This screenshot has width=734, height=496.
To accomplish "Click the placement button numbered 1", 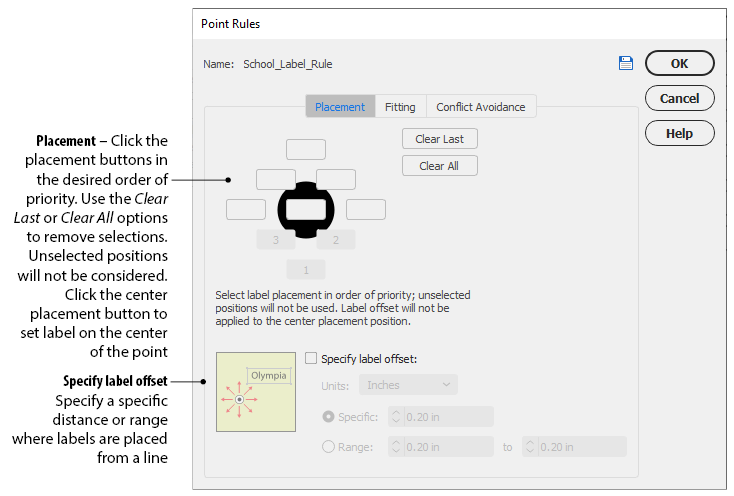I will tap(305, 270).
